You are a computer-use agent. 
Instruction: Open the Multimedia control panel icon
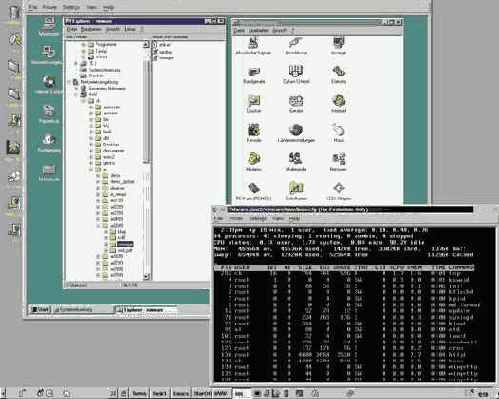(x=296, y=162)
